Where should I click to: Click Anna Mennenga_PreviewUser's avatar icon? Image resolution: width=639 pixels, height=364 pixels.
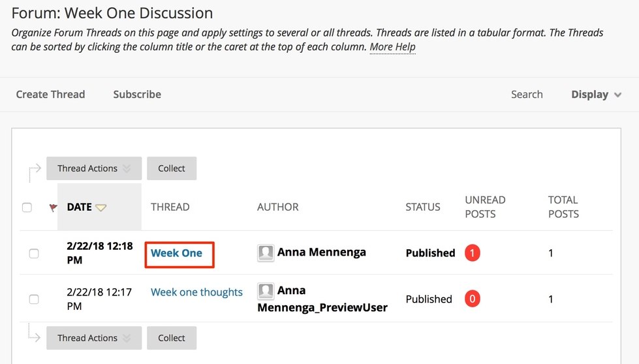click(266, 291)
